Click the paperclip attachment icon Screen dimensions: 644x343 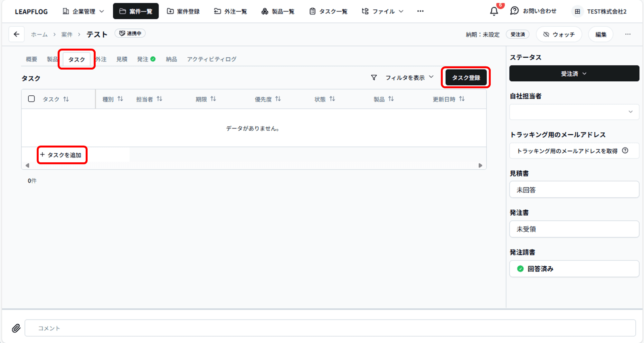[16, 328]
